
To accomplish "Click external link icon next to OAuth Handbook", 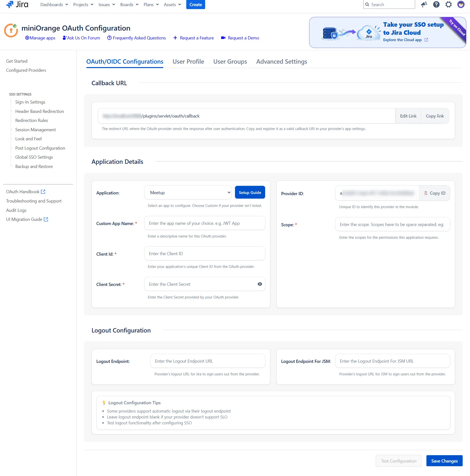I will click(43, 192).
